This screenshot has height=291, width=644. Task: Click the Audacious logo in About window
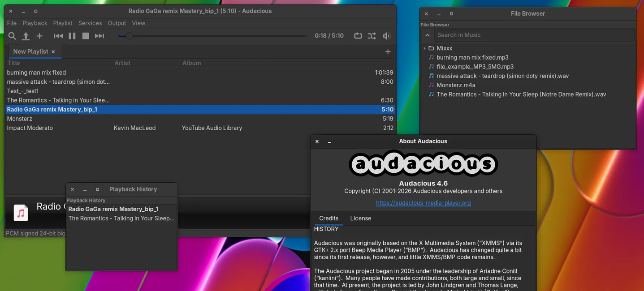point(423,164)
